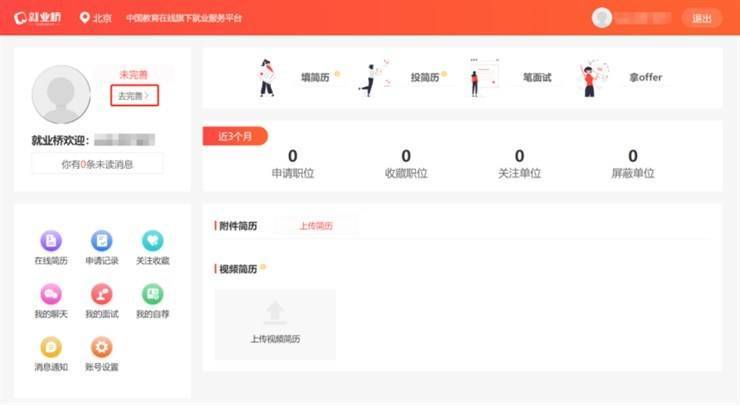Click the 北京 city label
Screen dimensions: 740x405
pyautogui.click(x=102, y=18)
